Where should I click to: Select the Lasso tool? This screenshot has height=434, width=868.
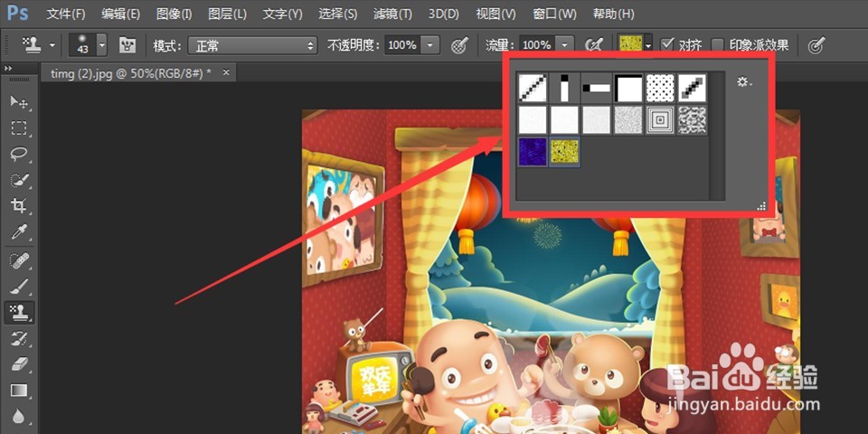[19, 155]
